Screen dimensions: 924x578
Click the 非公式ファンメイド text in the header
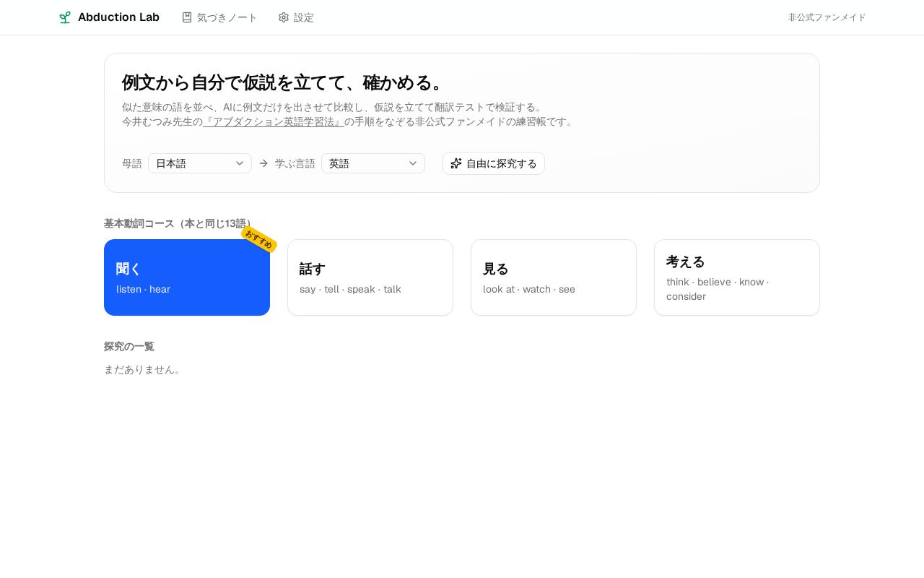click(827, 17)
